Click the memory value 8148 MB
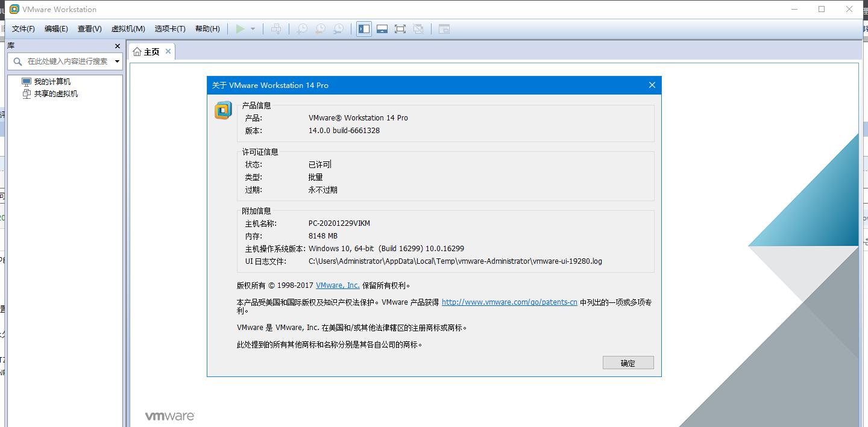Image resolution: width=868 pixels, height=427 pixels. click(323, 236)
